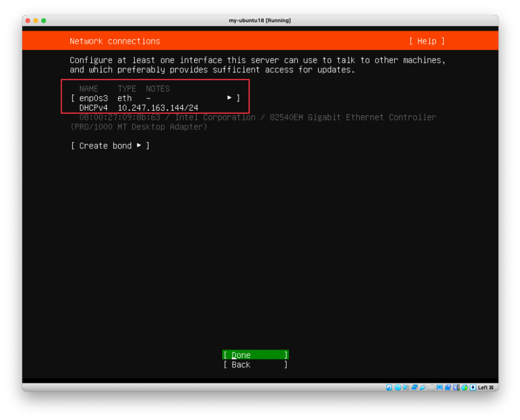Click the recording icon in status bar

448,387
